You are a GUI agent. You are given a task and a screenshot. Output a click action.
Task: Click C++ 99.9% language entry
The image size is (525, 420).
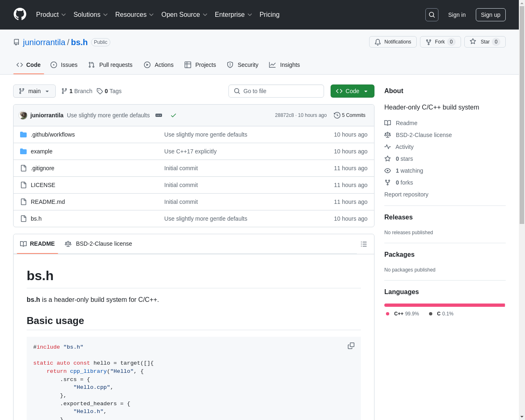point(402,314)
